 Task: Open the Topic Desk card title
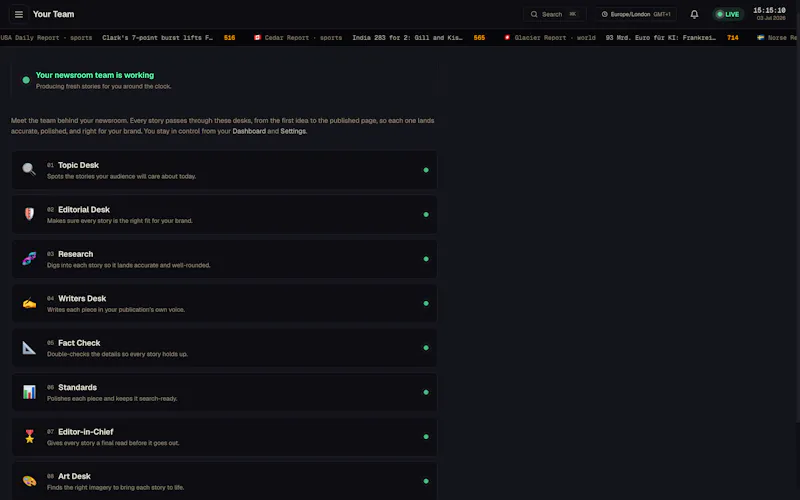(79, 165)
